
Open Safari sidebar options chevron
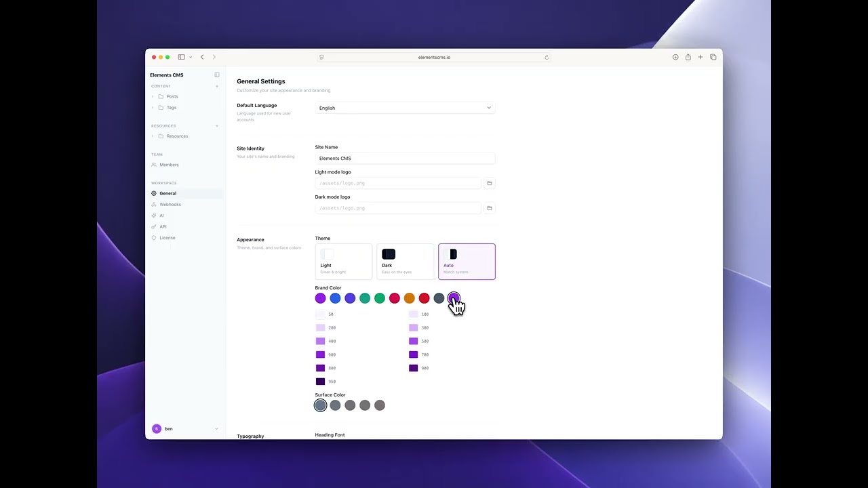[x=191, y=57]
